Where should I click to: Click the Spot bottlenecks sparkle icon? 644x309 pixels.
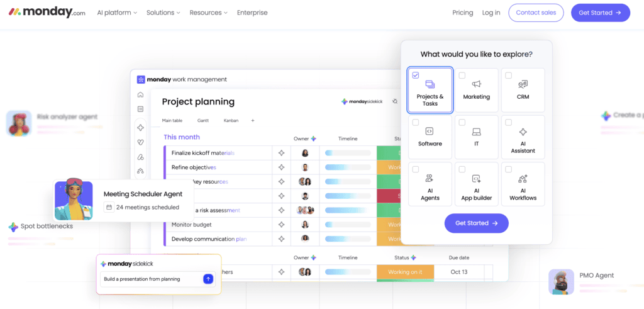13,227
